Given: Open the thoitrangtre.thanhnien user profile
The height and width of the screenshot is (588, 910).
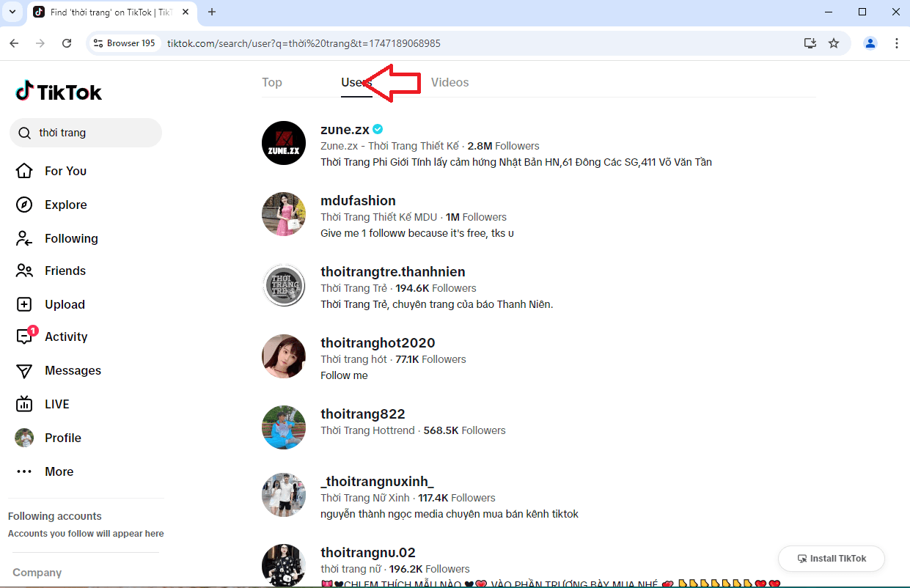Looking at the screenshot, I should [393, 271].
